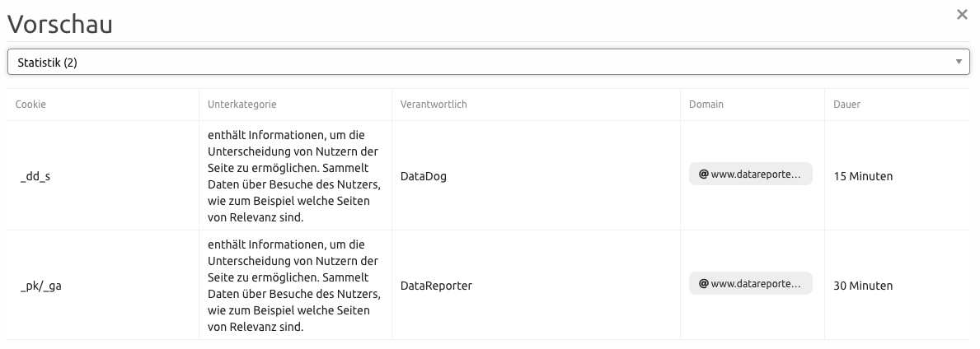This screenshot has height=349, width=980.
Task: Click the Dauer column header
Action: [846, 105]
